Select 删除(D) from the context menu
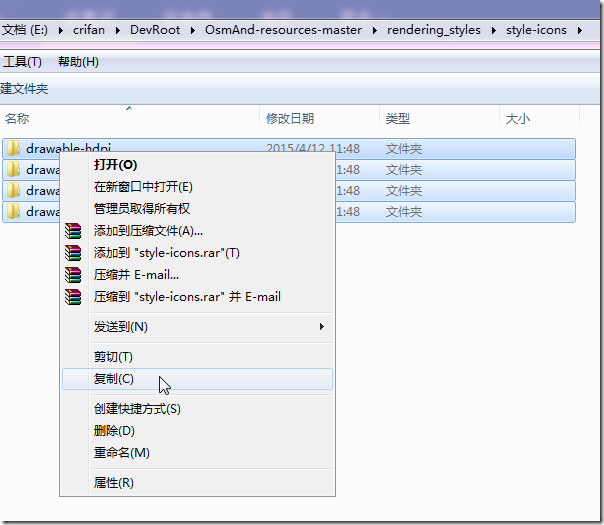The width and height of the screenshot is (604, 525). pyautogui.click(x=197, y=431)
